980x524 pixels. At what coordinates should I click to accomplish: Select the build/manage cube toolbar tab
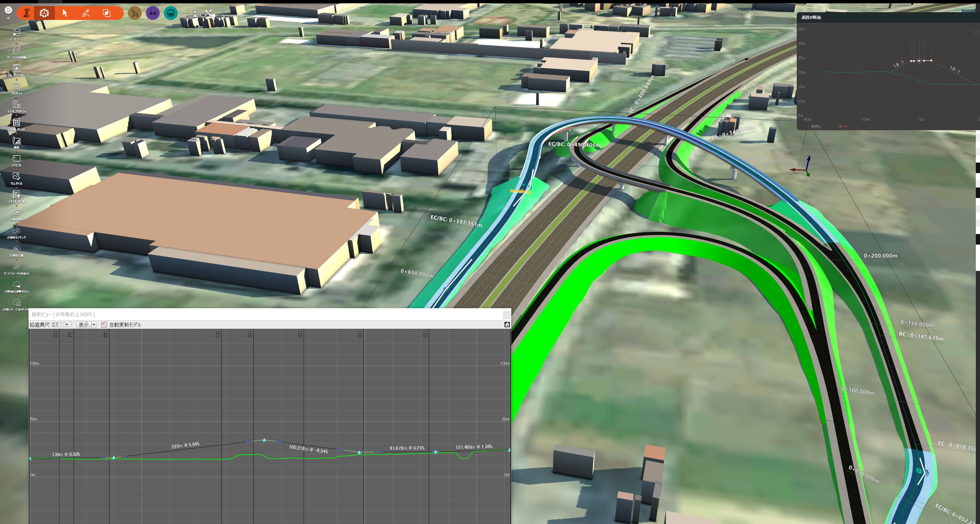45,13
